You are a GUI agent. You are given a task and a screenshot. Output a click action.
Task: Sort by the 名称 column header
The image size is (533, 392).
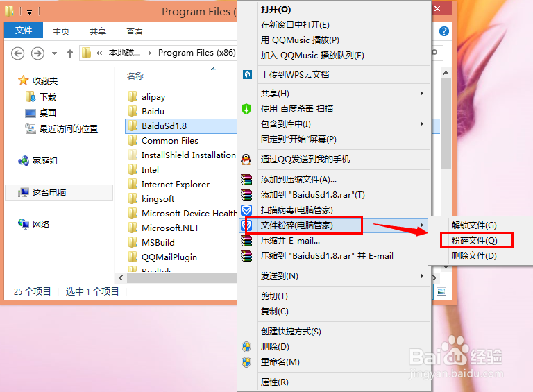135,76
